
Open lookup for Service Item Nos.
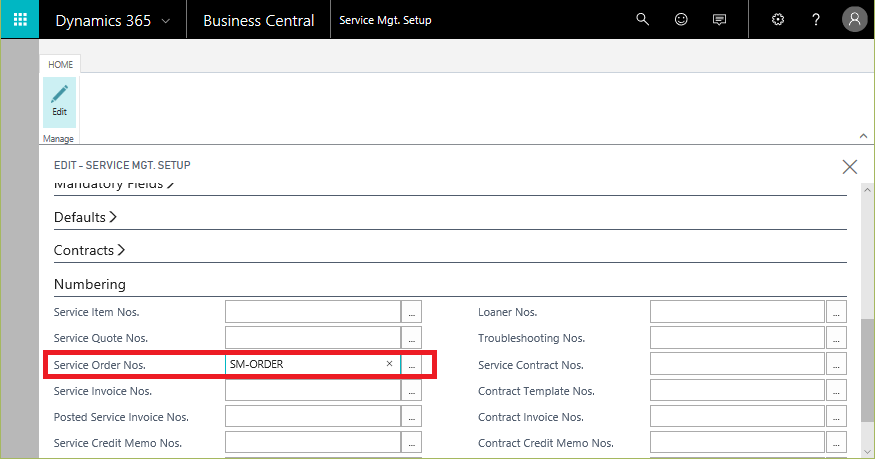411,312
